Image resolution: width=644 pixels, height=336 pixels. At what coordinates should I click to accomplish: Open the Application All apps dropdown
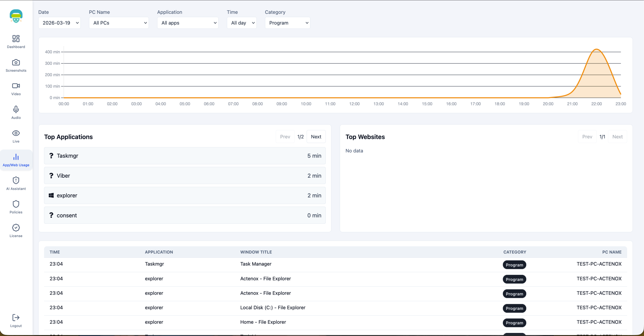click(188, 23)
